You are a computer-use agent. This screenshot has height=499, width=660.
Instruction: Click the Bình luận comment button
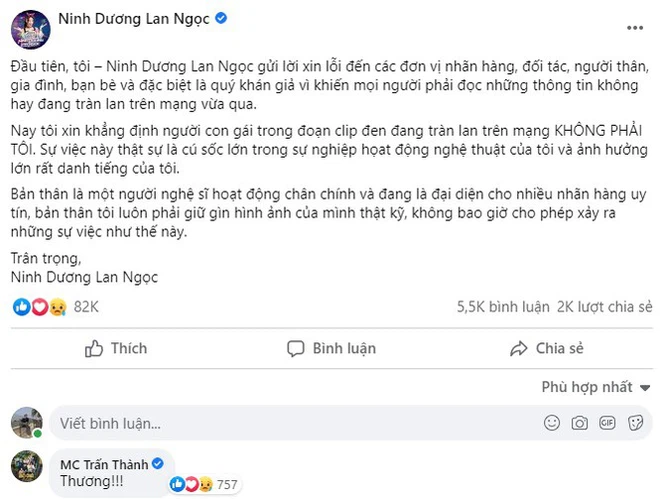(332, 349)
